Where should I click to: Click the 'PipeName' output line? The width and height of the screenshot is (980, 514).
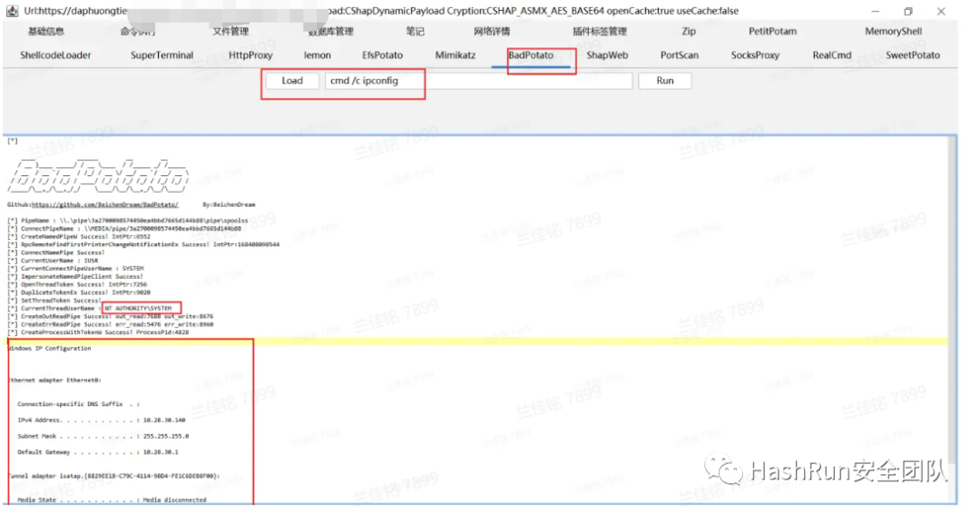pos(128,221)
